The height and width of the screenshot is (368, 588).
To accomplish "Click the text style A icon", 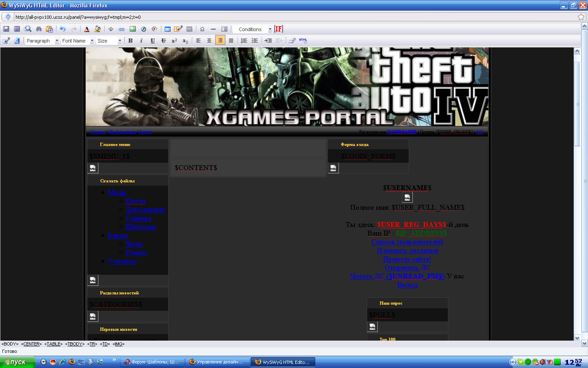I will pos(17,40).
